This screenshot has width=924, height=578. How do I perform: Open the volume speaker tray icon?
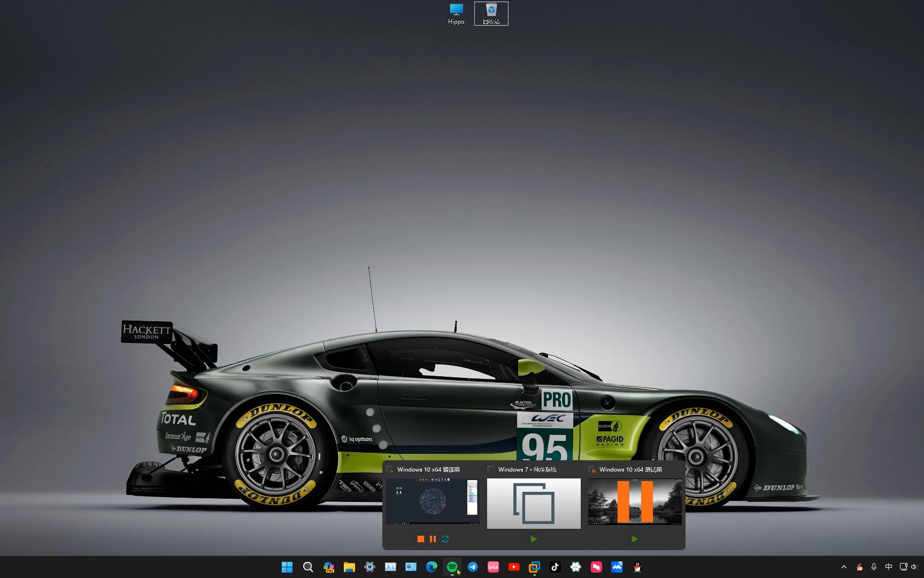coord(913,567)
